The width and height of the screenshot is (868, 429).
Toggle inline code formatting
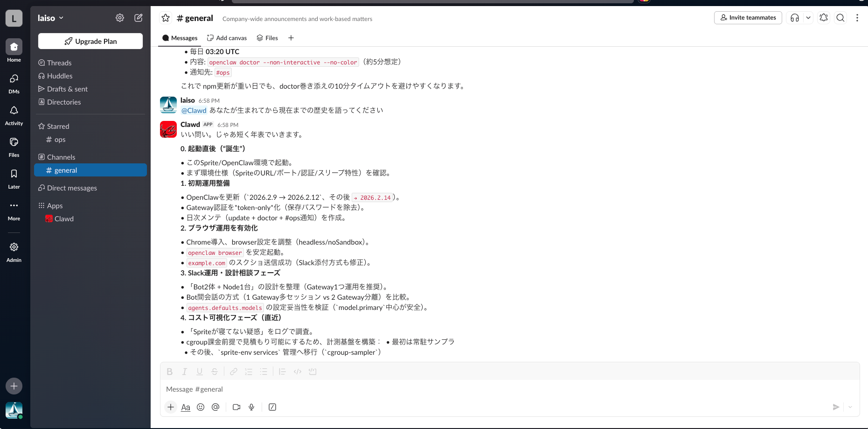(298, 372)
